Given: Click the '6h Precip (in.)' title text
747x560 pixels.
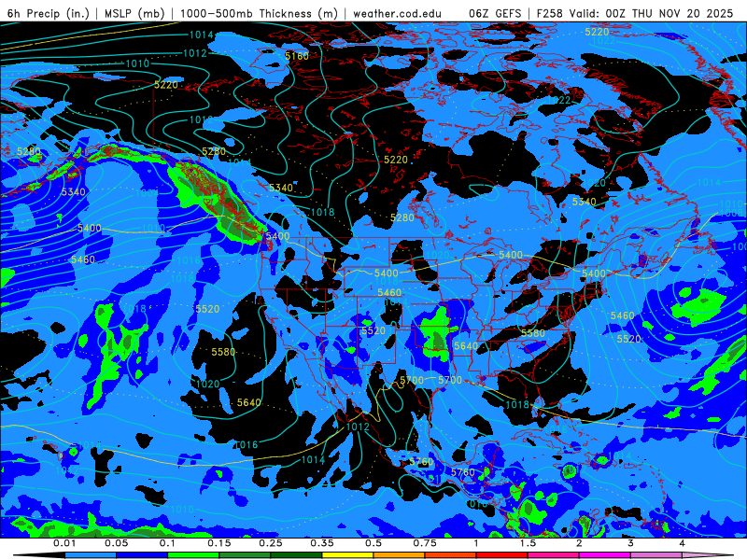Looking at the screenshot, I should click(x=49, y=13).
